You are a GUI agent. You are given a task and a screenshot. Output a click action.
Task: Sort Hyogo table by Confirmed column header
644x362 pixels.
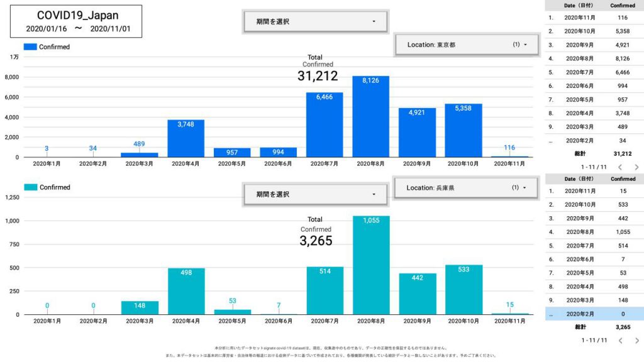click(623, 178)
